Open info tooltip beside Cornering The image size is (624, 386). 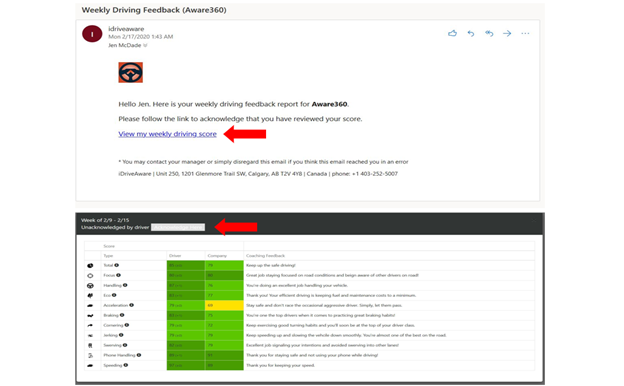[127, 325]
